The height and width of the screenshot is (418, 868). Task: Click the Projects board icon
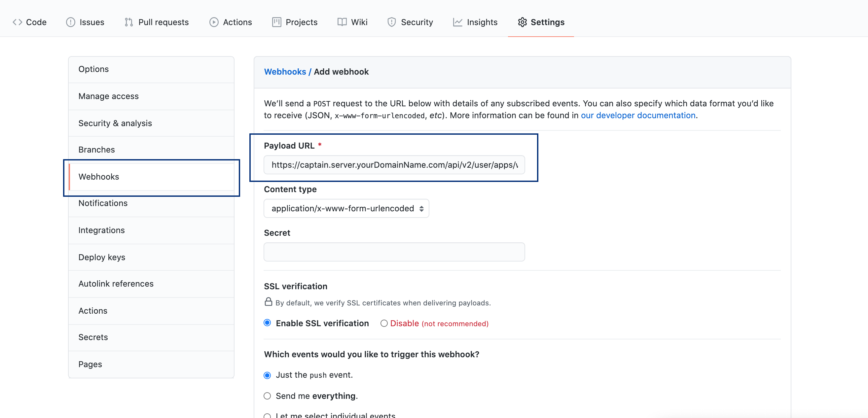point(276,22)
